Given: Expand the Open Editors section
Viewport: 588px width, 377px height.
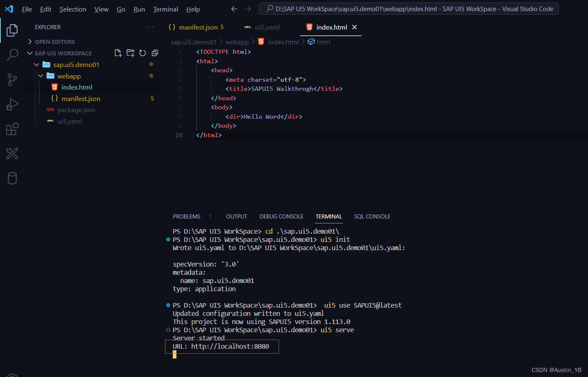Looking at the screenshot, I should point(51,42).
